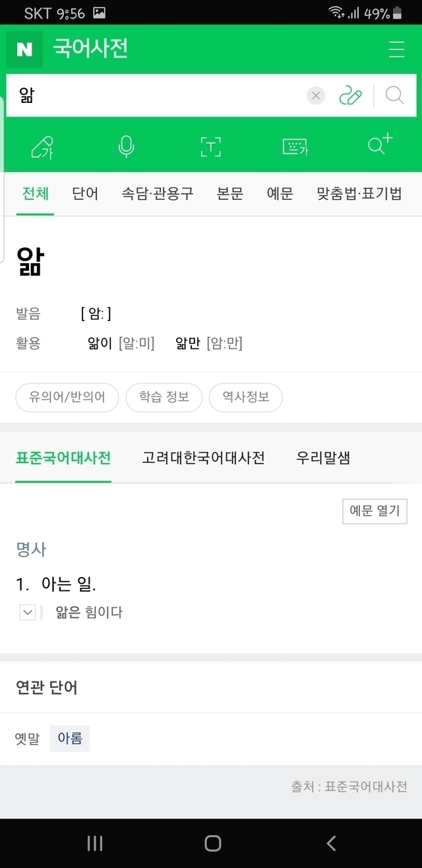Tap the 역사정보 button
Viewport: 422px width, 868px height.
click(245, 397)
